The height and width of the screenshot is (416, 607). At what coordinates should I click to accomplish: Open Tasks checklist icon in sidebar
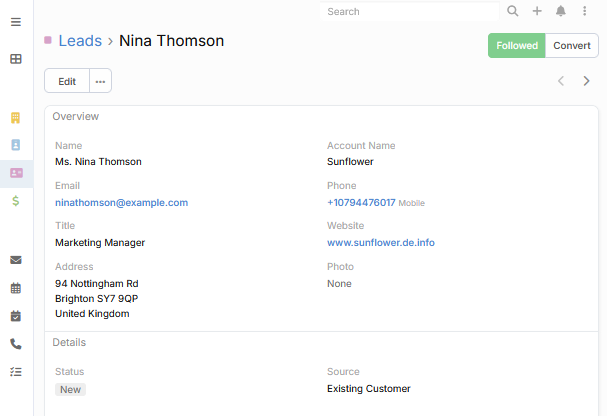[x=16, y=371]
